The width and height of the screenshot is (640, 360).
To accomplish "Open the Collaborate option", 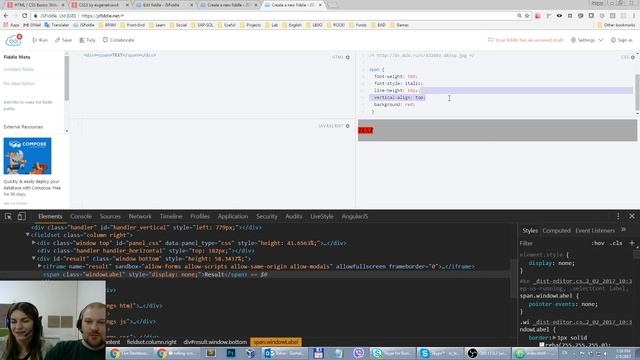I will pyautogui.click(x=118, y=40).
